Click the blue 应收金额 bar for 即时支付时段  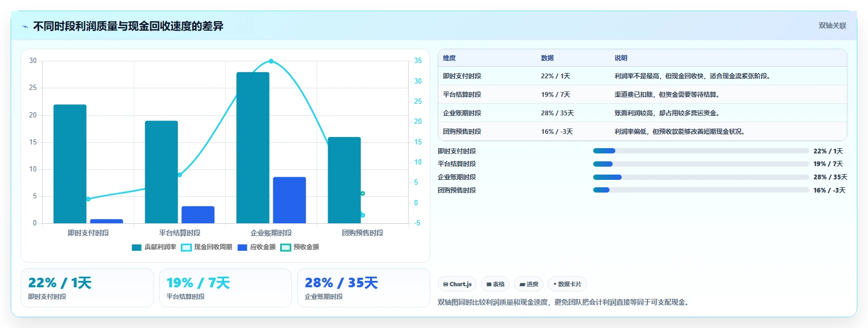coord(106,221)
